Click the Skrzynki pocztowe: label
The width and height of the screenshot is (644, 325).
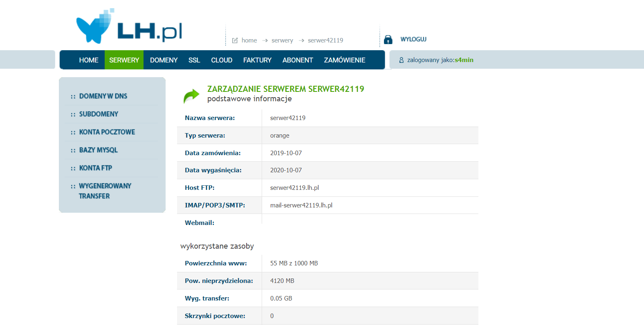click(215, 316)
